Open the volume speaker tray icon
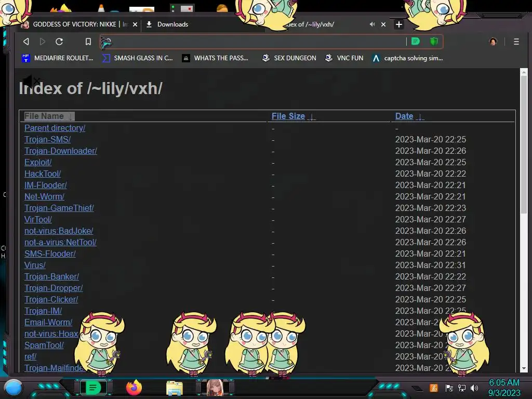Image resolution: width=532 pixels, height=399 pixels. pos(474,388)
